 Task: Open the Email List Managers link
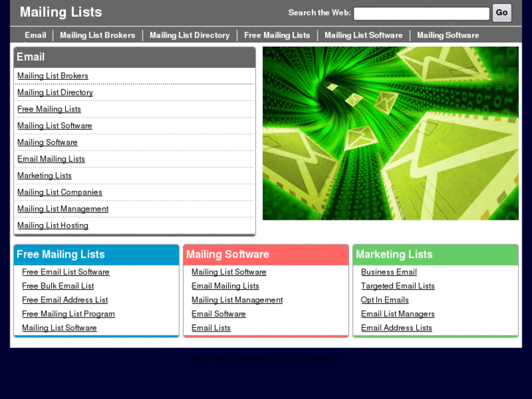click(x=397, y=314)
